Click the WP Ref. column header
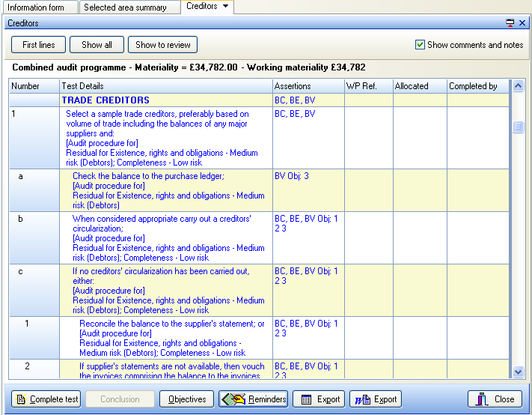 coord(369,86)
